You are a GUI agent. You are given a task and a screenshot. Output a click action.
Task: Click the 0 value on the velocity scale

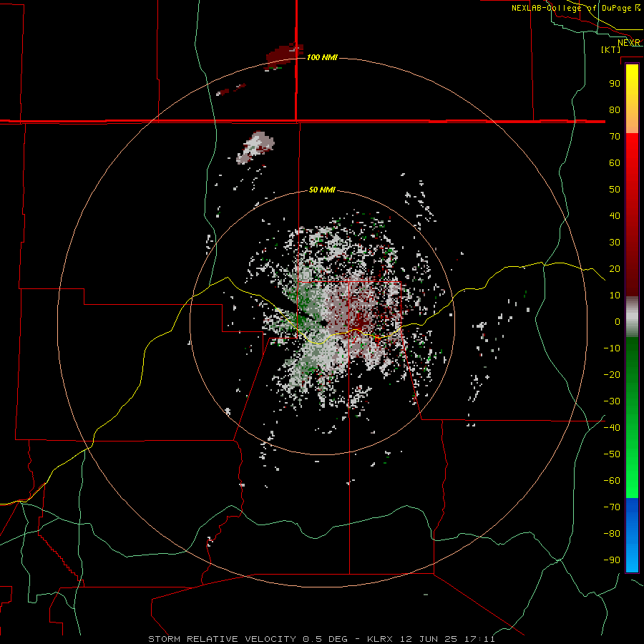click(x=618, y=321)
